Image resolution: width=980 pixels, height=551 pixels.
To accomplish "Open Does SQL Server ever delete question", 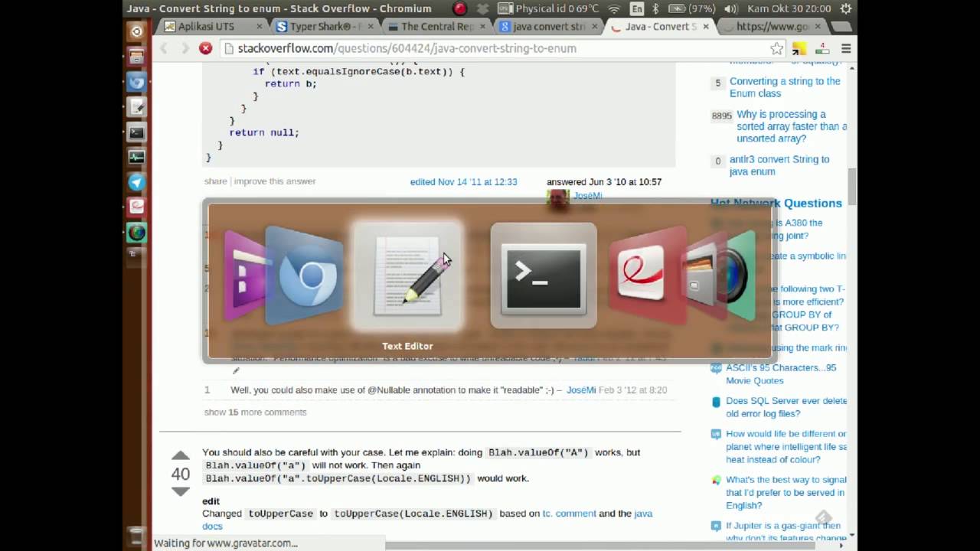I will coord(786,407).
